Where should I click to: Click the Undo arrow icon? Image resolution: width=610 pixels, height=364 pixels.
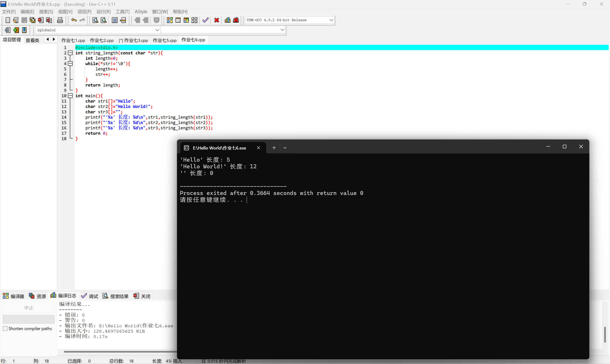tap(74, 20)
